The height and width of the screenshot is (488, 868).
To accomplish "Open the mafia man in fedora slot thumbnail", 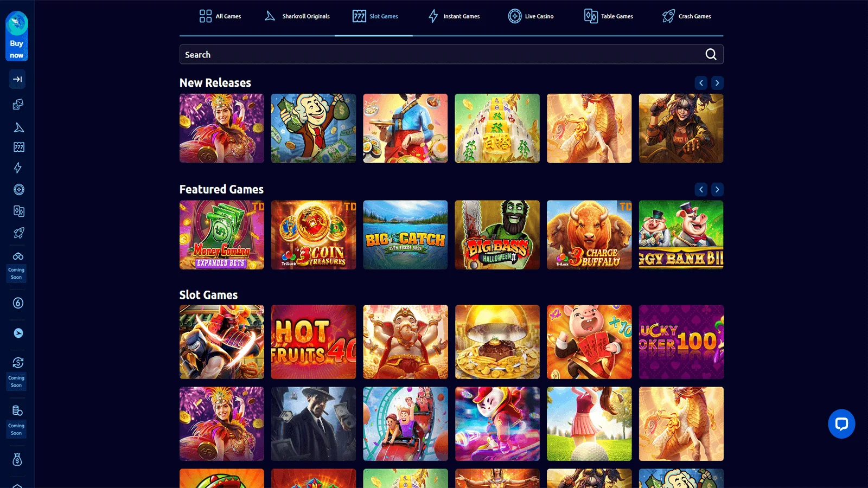I will (314, 423).
